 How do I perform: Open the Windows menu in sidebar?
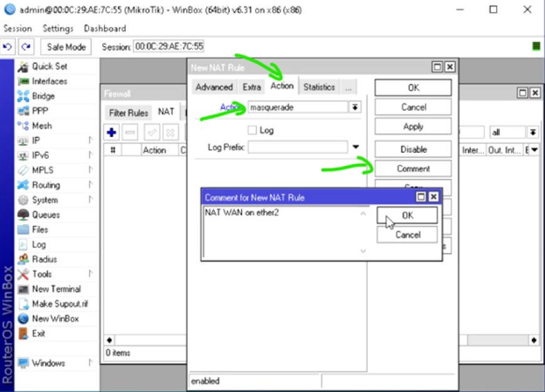click(x=48, y=363)
